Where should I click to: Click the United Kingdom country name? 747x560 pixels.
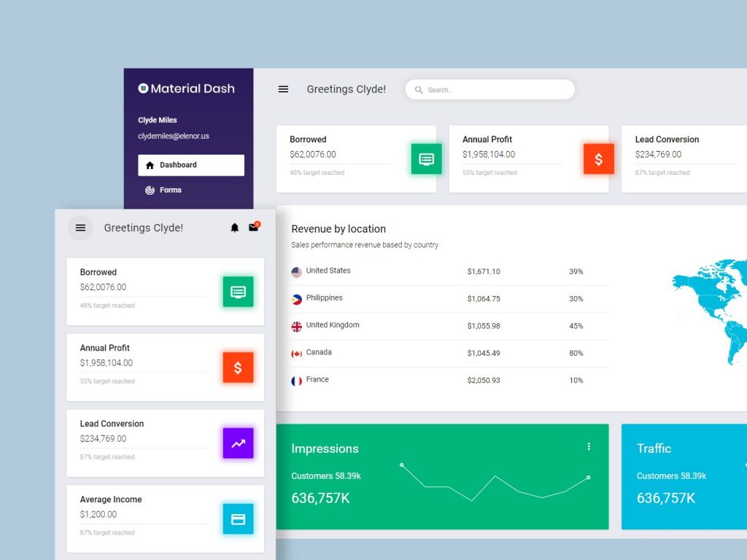tap(333, 324)
